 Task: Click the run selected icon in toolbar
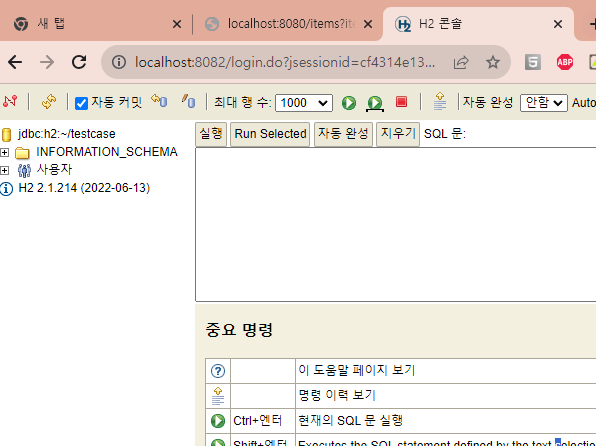375,103
